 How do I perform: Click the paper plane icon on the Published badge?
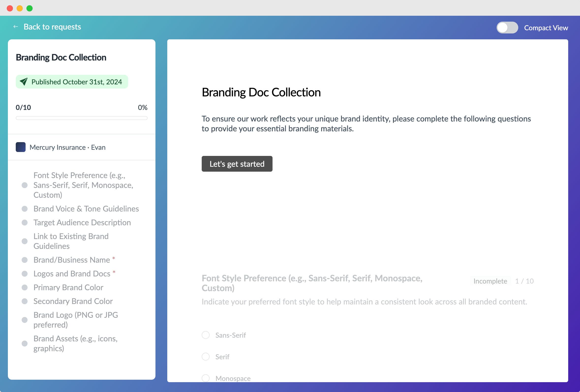point(24,81)
